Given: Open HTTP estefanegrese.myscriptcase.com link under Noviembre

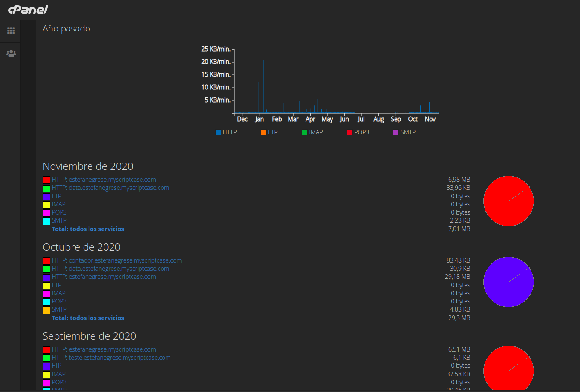Looking at the screenshot, I should coord(104,180).
